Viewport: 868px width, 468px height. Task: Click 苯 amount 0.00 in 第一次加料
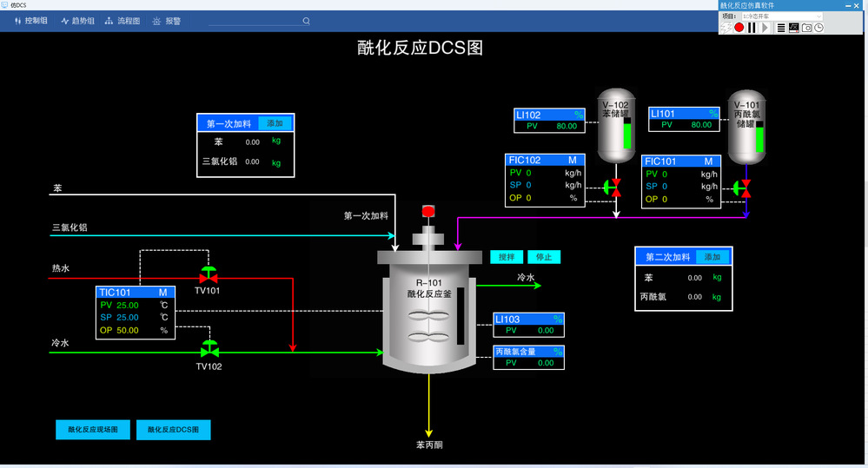(x=253, y=142)
